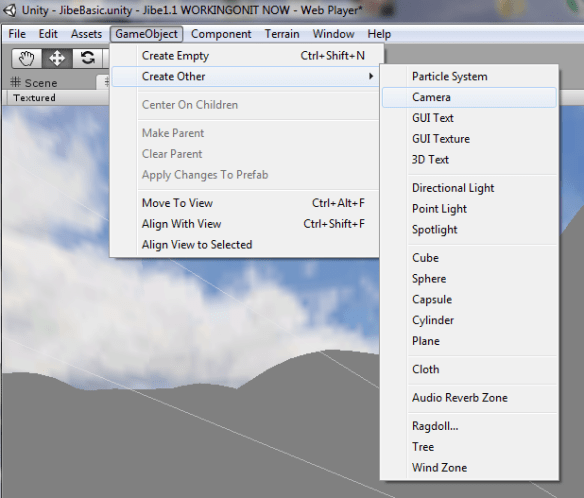Create a Cloth object
The image size is (584, 498).
click(469, 369)
